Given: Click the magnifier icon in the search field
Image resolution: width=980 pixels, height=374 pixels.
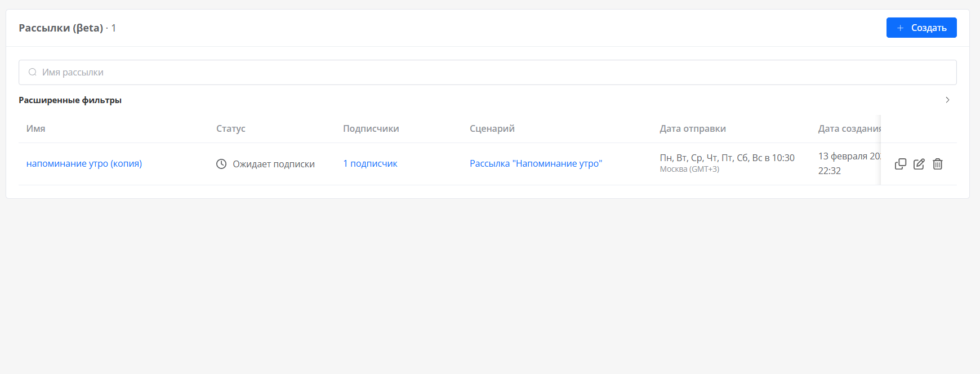Looking at the screenshot, I should point(33,72).
